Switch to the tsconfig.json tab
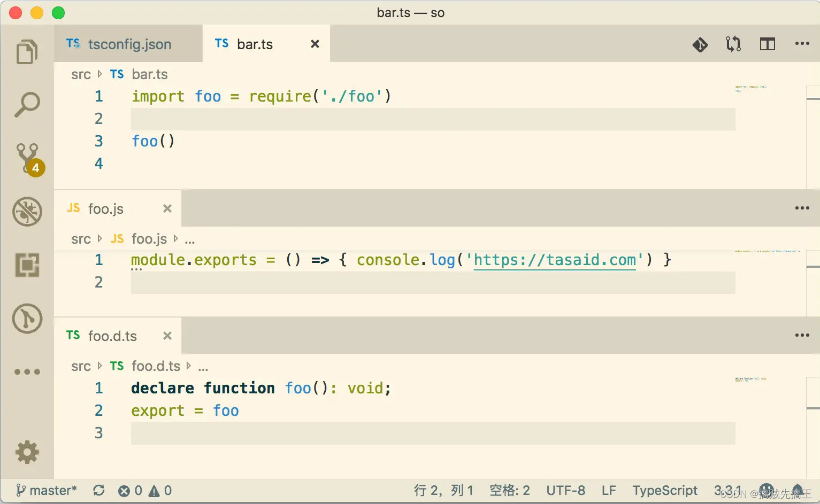The width and height of the screenshot is (820, 504). [128, 44]
